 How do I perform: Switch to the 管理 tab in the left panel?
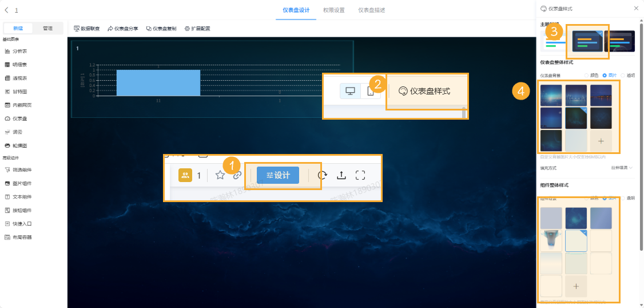[47, 29]
